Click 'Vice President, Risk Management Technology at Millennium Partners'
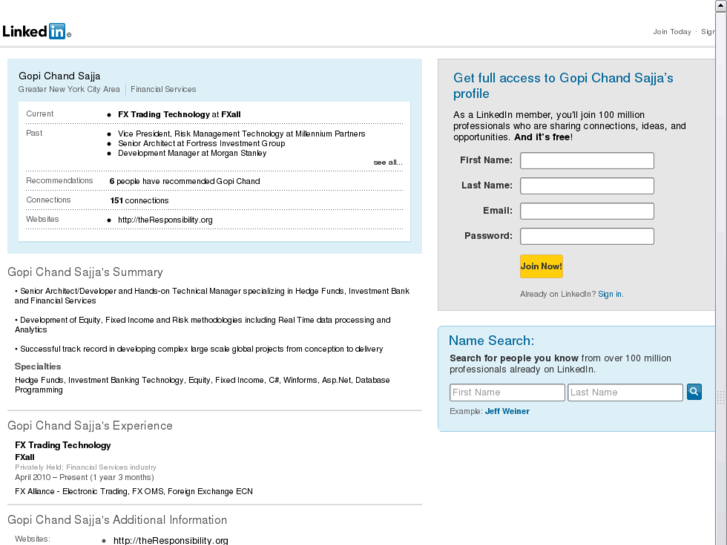The width and height of the screenshot is (727, 545). point(242,134)
